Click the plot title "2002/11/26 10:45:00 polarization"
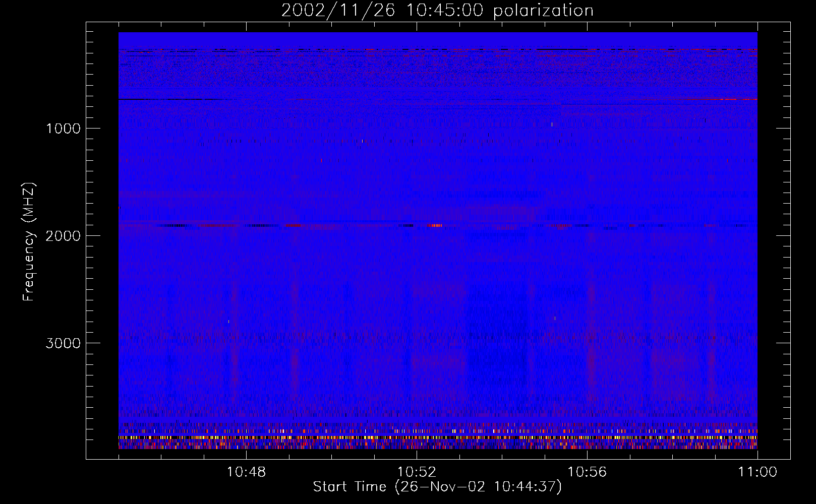Image resolution: width=816 pixels, height=504 pixels. tap(437, 11)
